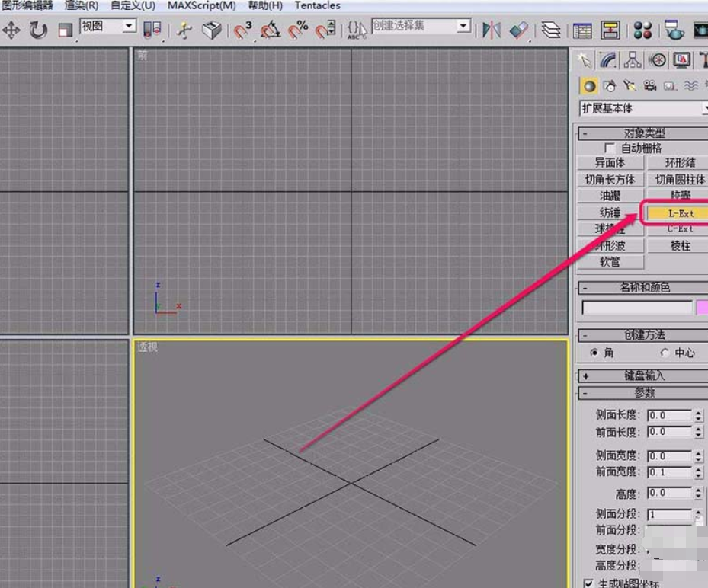The width and height of the screenshot is (708, 588).
Task: Open the 帮助(H) menu
Action: [265, 5]
